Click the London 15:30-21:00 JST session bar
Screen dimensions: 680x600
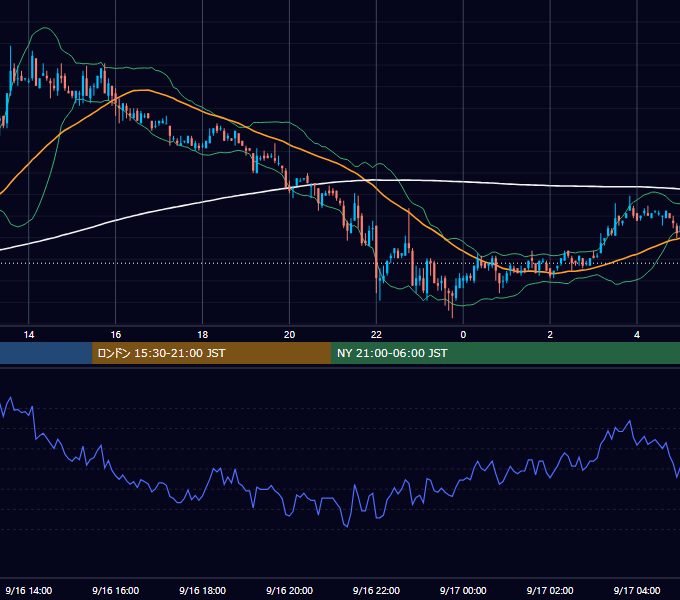(212, 353)
